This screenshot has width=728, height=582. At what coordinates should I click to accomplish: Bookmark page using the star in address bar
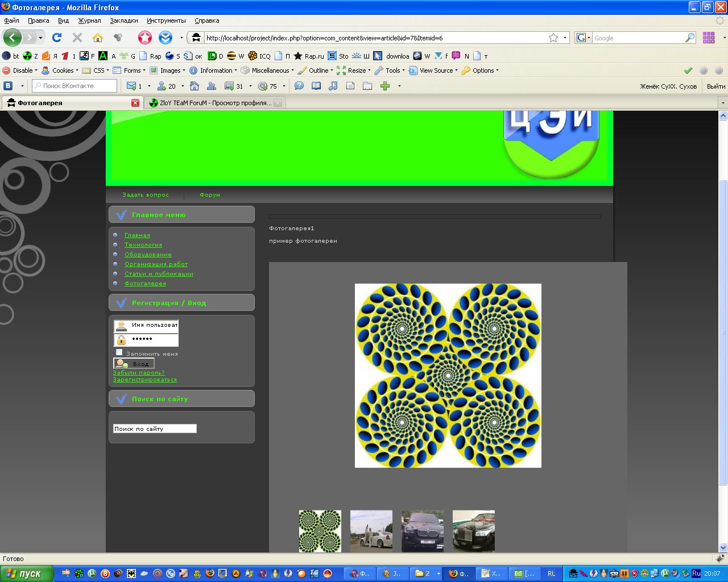[553, 38]
